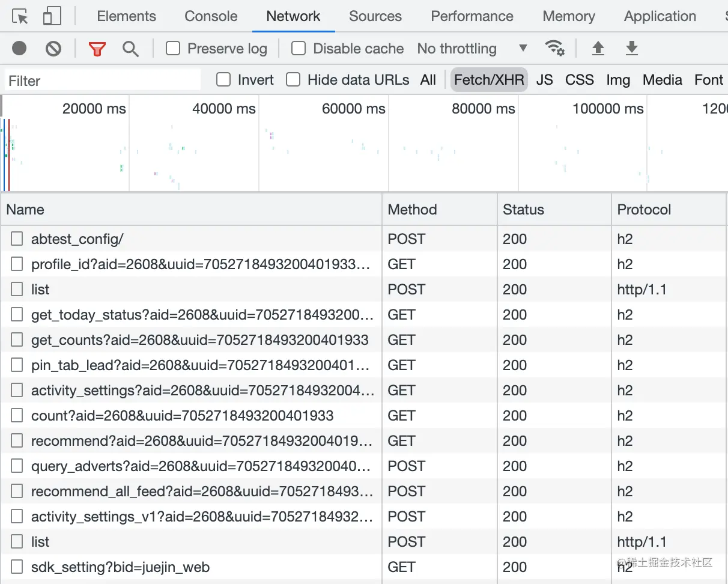Filter requests by CSS type
This screenshot has width=728, height=584.
[x=579, y=80]
